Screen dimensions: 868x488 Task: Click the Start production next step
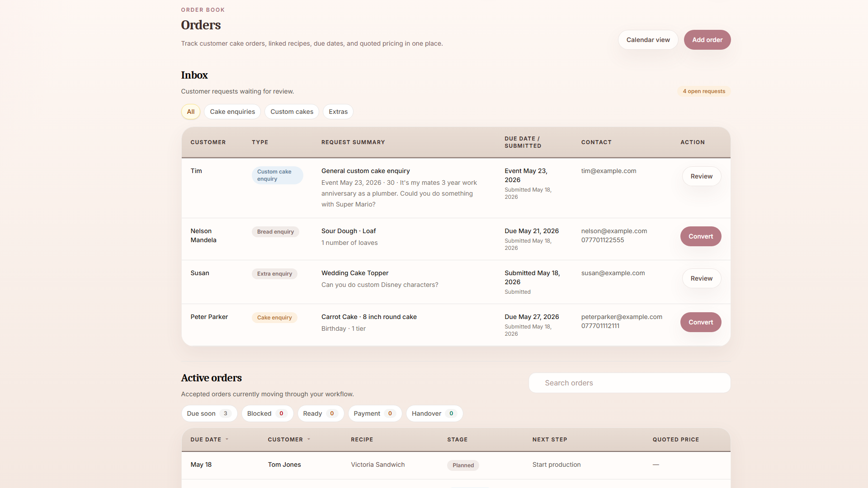557,465
